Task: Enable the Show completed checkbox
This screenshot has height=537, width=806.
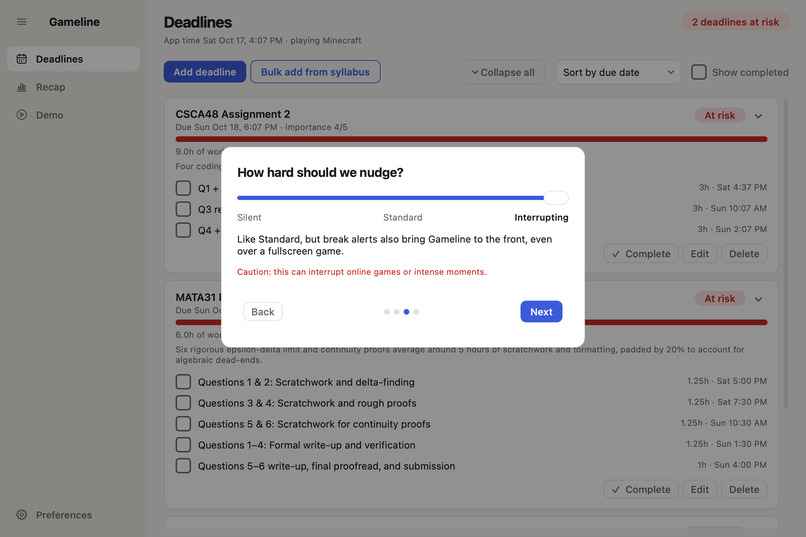Action: tap(699, 72)
